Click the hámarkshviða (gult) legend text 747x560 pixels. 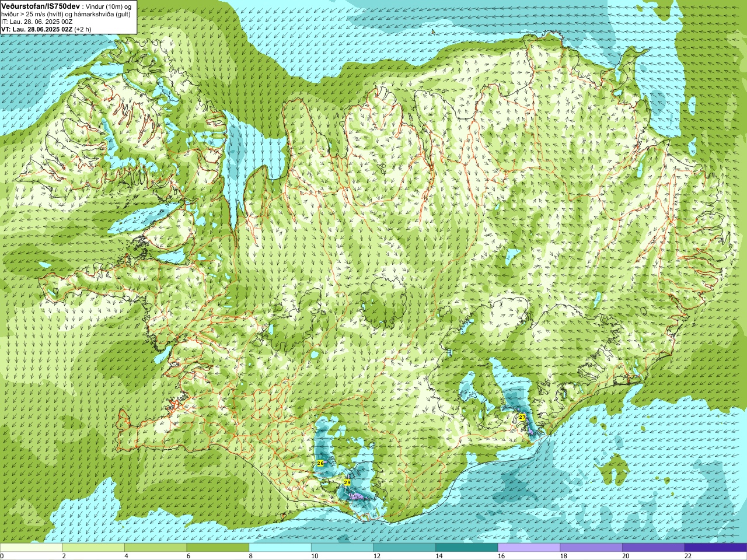click(x=103, y=13)
